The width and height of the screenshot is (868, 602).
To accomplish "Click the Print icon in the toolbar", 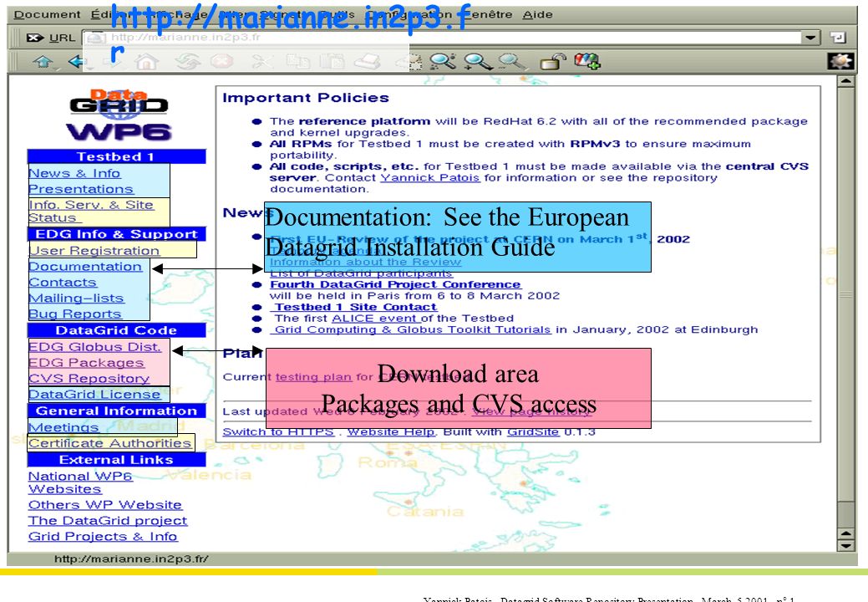I will [367, 61].
